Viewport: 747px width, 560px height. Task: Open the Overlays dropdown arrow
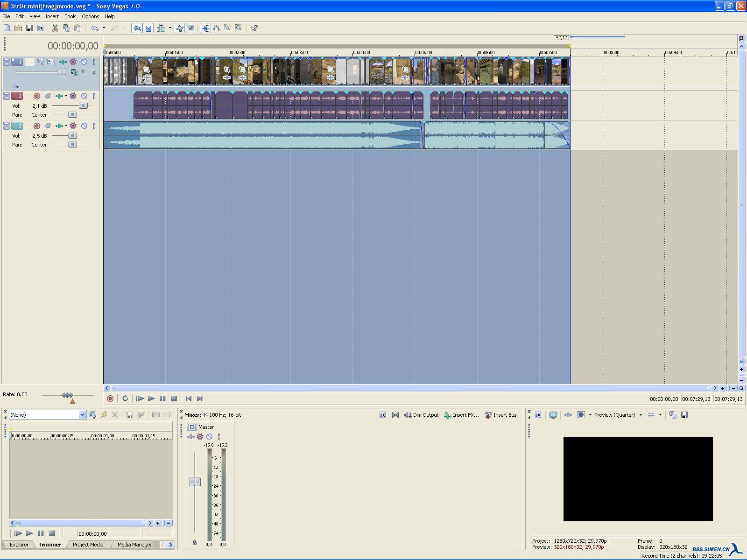click(660, 415)
